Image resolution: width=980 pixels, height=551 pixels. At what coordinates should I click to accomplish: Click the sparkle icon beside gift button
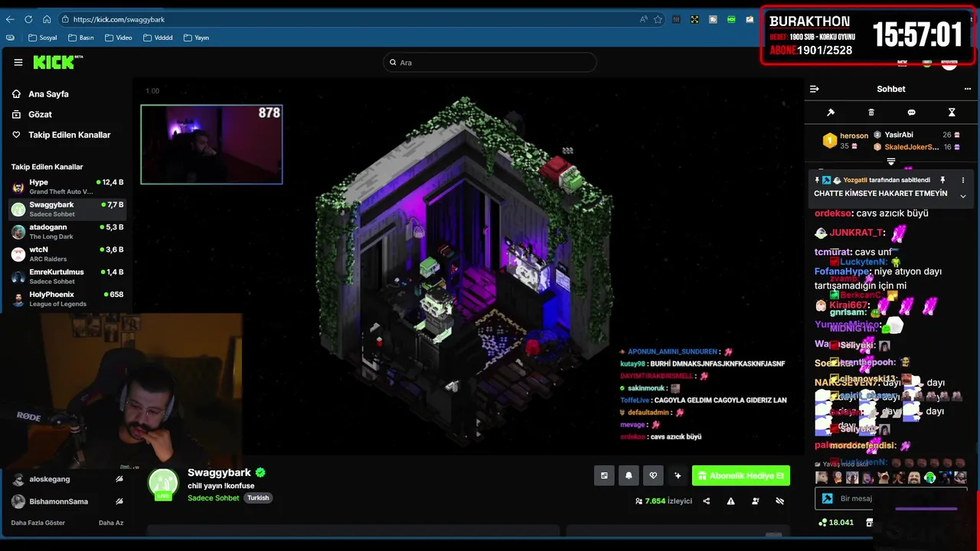pos(678,476)
